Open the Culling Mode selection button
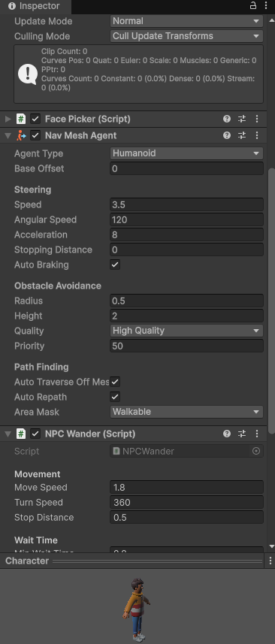The height and width of the screenshot is (644, 275). click(186, 36)
